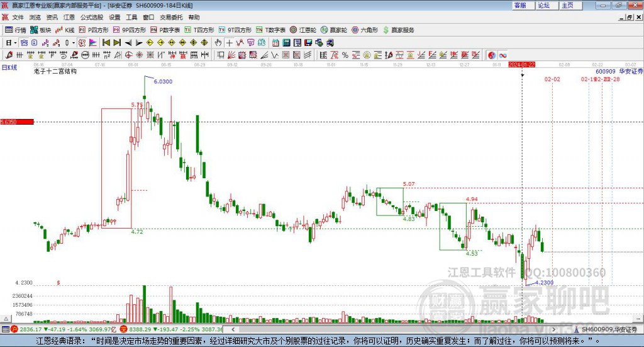
Task: Click scrollbar left arrow below chart
Action: point(233,329)
